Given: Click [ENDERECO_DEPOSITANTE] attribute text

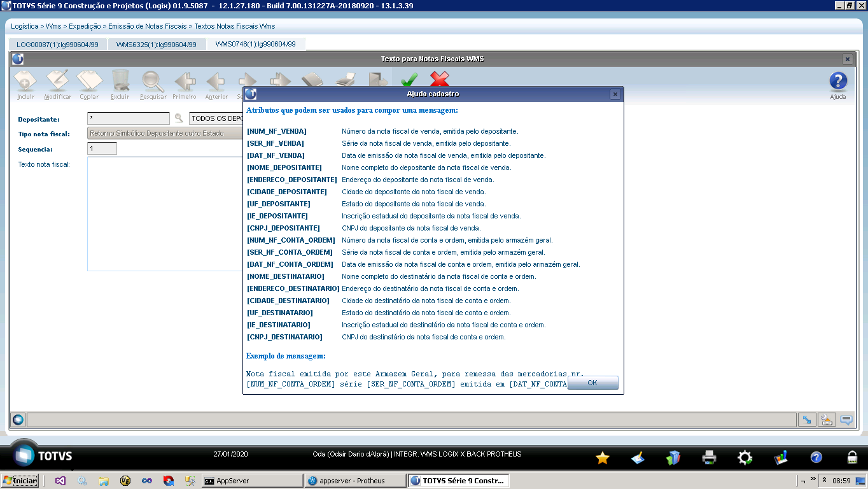Looking at the screenshot, I should coord(291,180).
